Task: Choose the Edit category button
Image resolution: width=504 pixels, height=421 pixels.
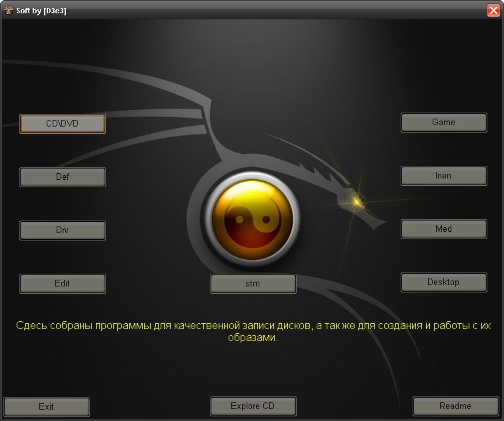Action: click(63, 284)
